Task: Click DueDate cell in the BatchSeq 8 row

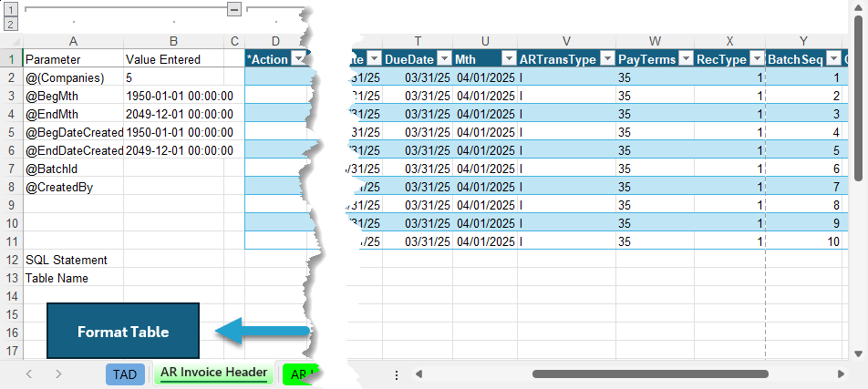Action: 418,205
